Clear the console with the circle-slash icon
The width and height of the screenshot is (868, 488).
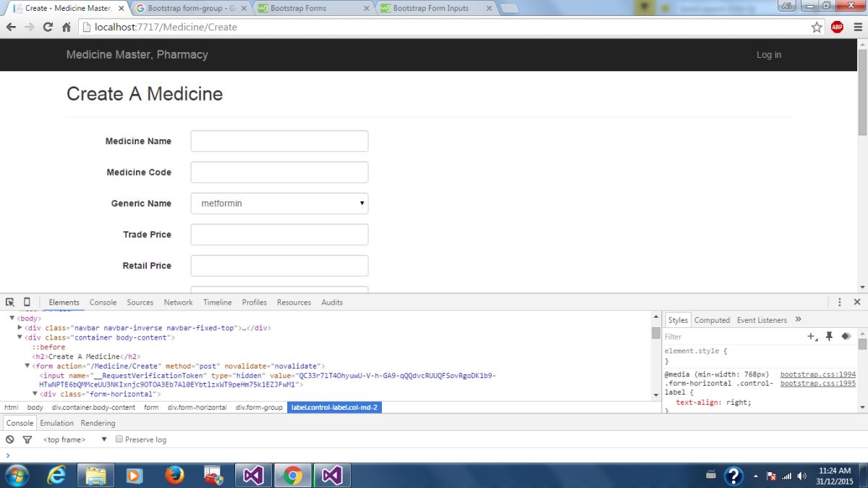click(x=10, y=439)
